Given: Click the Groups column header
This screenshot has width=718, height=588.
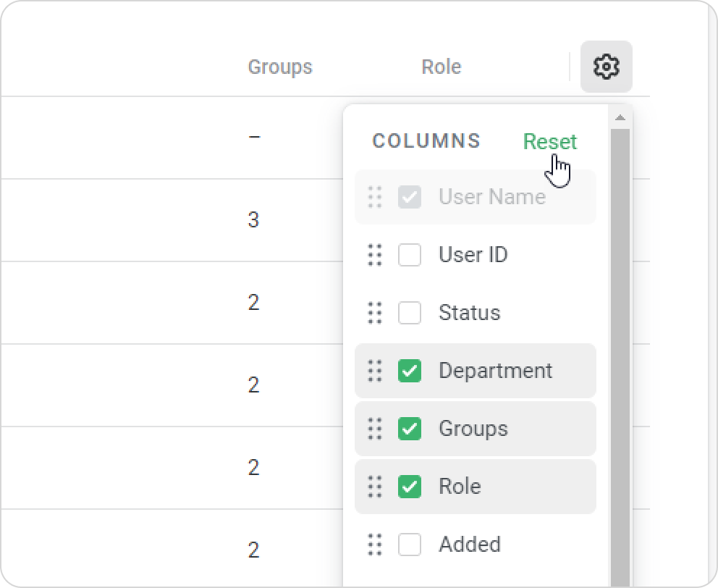Looking at the screenshot, I should pyautogui.click(x=279, y=67).
